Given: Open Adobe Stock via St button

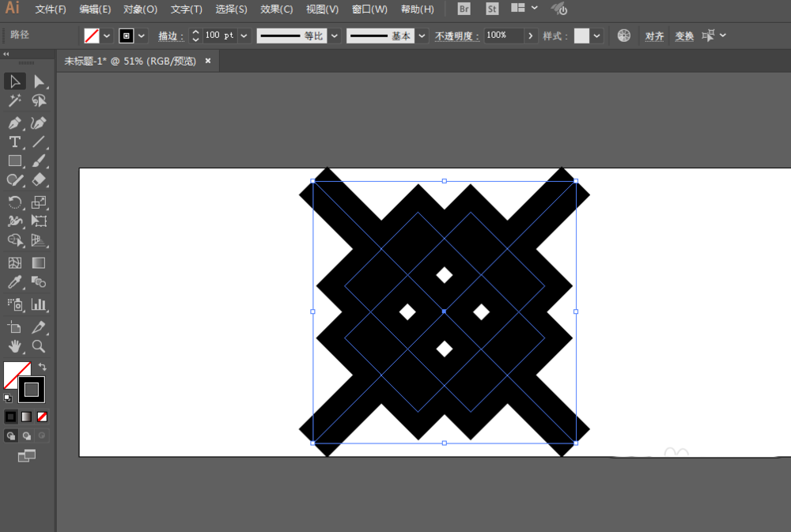Looking at the screenshot, I should (492, 9).
